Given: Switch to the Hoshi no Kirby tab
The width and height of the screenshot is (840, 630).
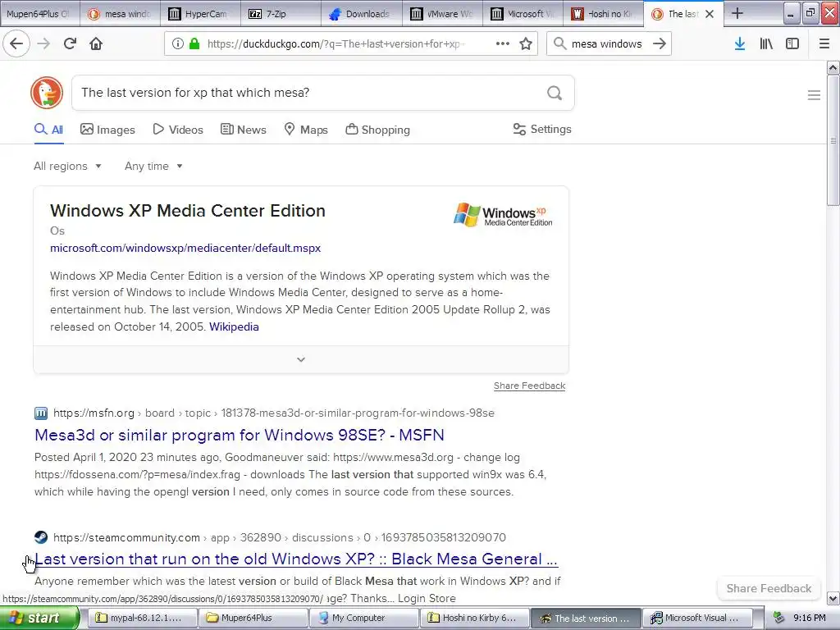Looking at the screenshot, I should point(603,14).
